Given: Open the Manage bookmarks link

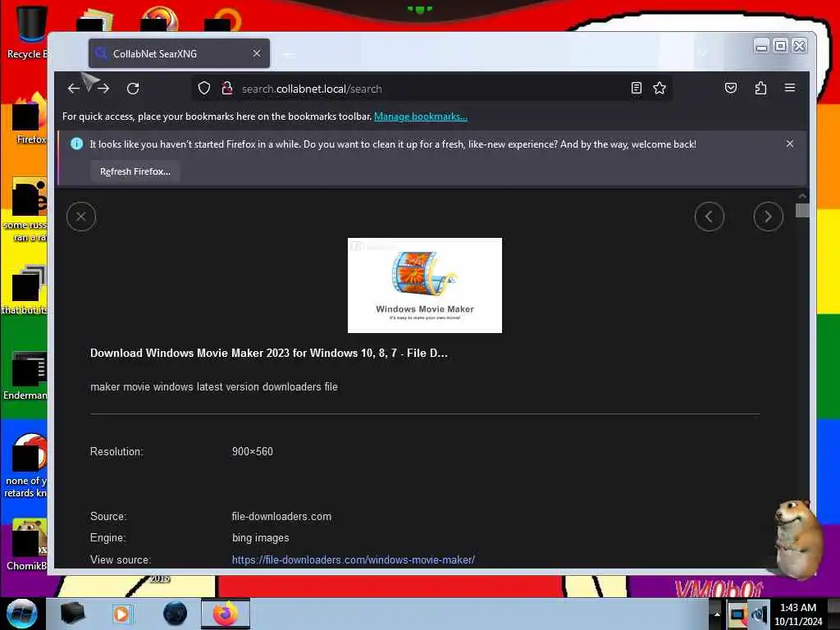Looking at the screenshot, I should click(x=421, y=116).
